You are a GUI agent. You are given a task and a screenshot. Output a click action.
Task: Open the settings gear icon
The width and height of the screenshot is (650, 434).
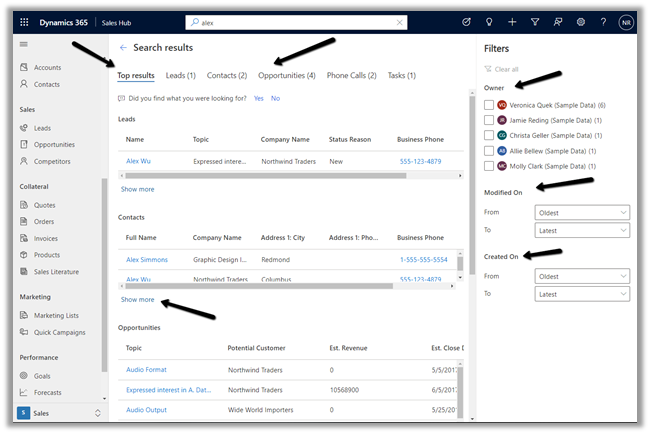coord(581,21)
